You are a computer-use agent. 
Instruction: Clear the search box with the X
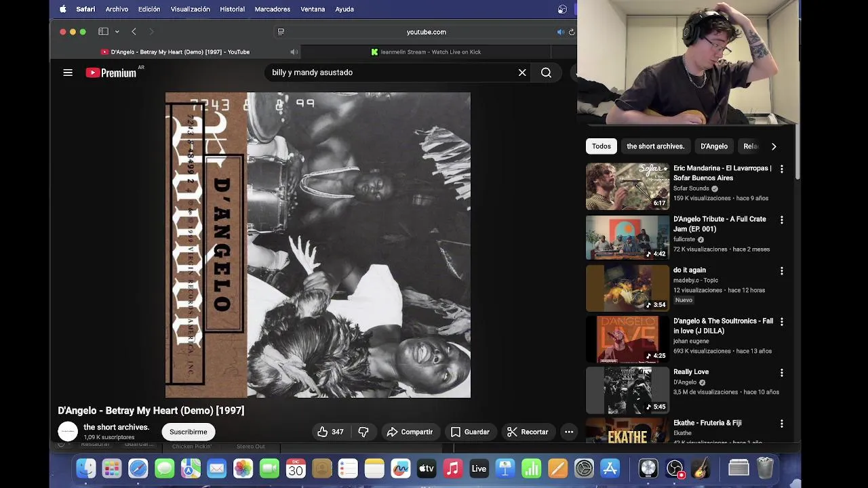(522, 73)
